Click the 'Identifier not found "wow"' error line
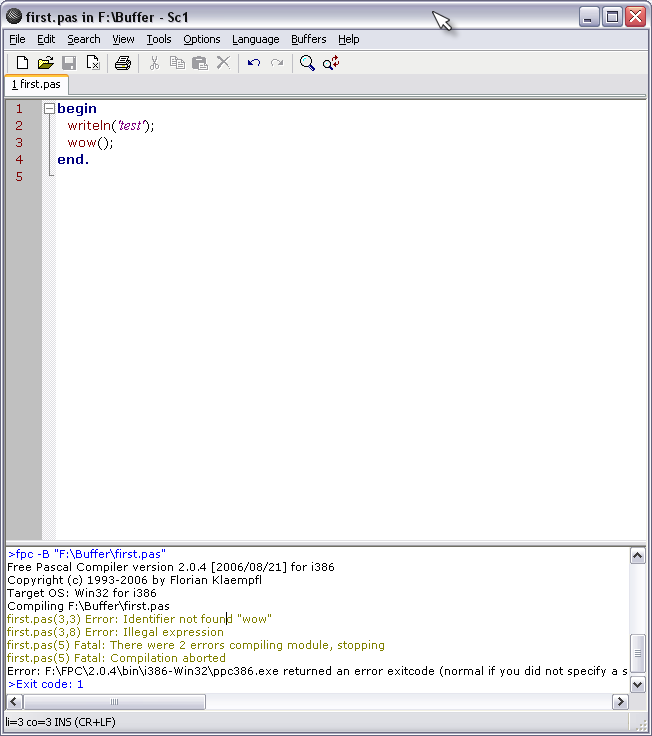The height and width of the screenshot is (736, 652). click(139, 619)
